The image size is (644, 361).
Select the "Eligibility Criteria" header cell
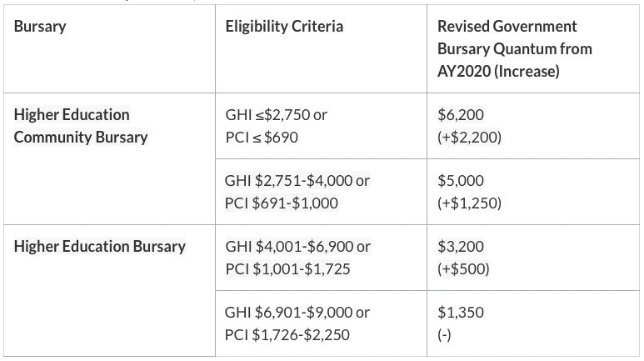pyautogui.click(x=284, y=26)
